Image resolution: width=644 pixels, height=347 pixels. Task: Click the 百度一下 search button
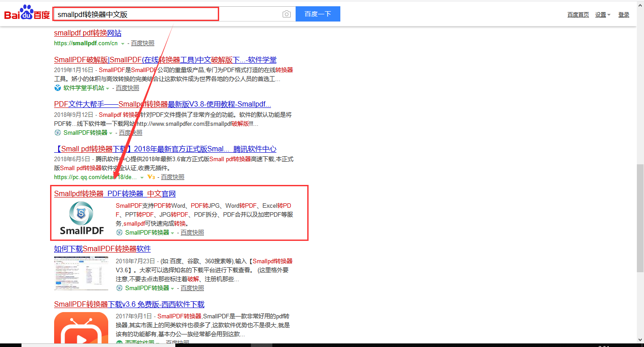(x=318, y=14)
